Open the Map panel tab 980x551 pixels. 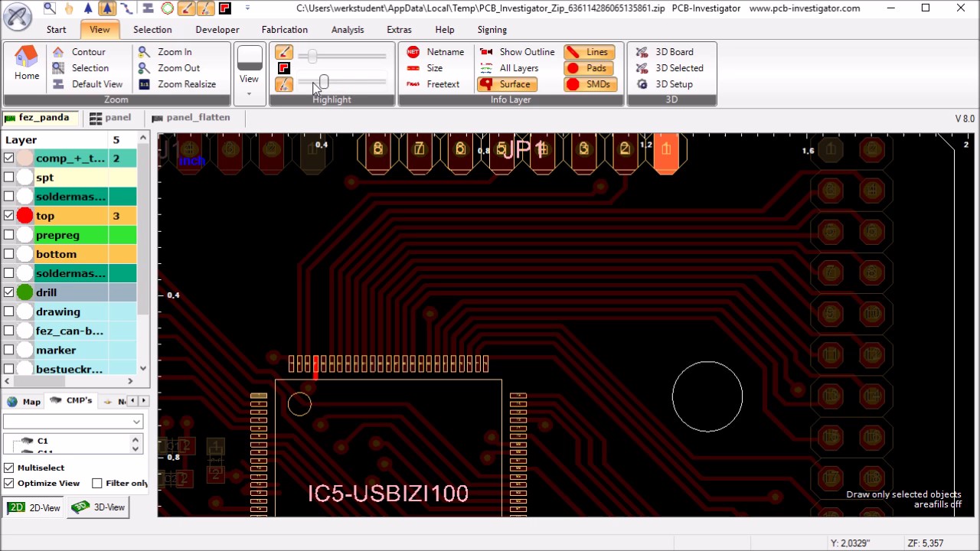click(x=24, y=401)
